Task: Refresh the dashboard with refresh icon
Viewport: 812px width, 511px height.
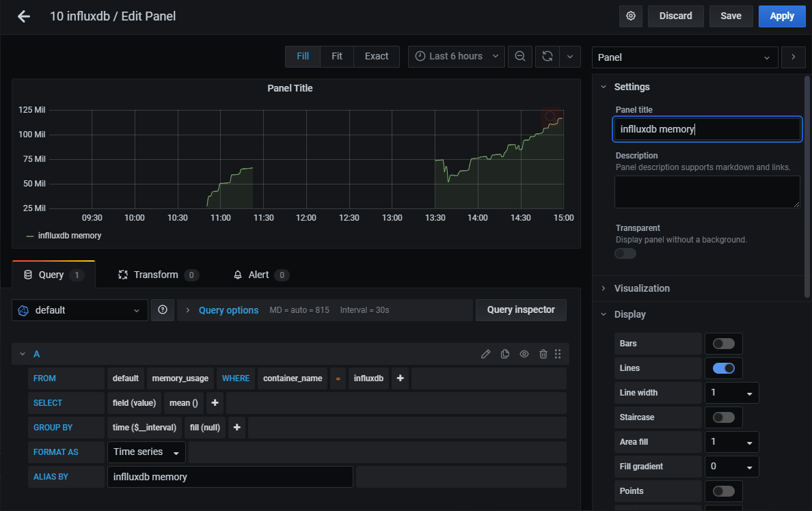Action: 547,57
